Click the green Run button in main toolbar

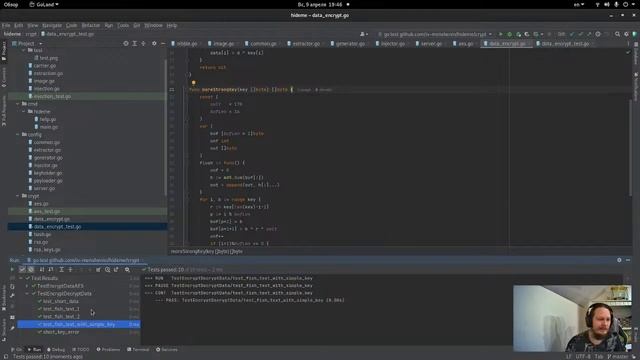point(500,34)
